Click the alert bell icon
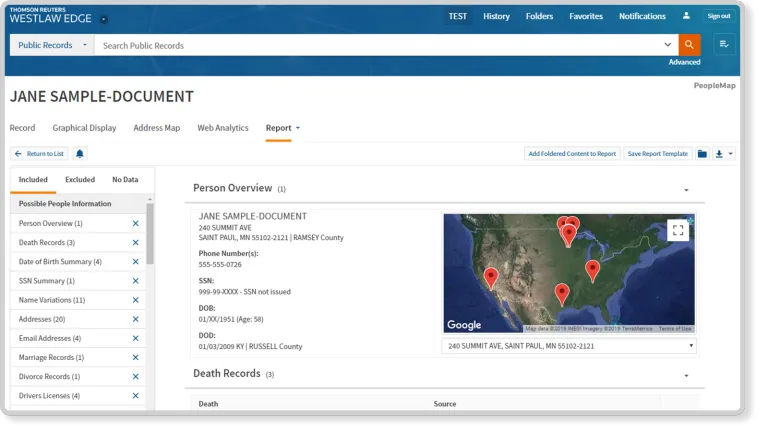768x432 pixels. 80,153
